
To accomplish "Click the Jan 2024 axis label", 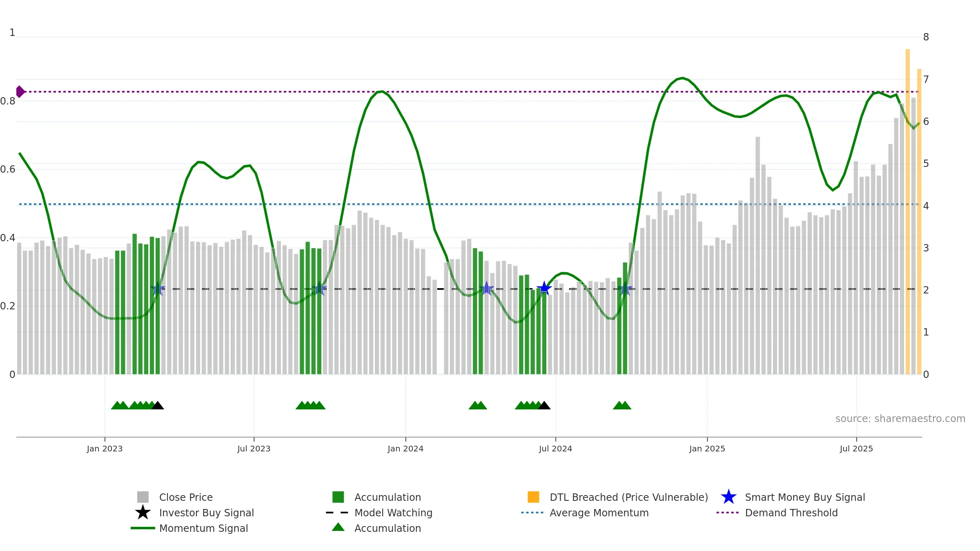I will [x=405, y=449].
